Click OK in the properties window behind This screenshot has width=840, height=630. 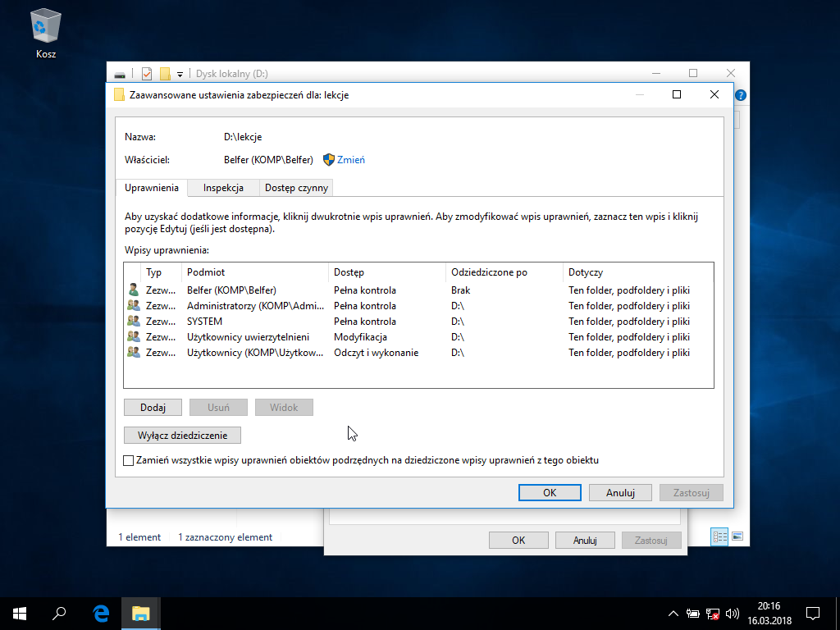click(518, 540)
